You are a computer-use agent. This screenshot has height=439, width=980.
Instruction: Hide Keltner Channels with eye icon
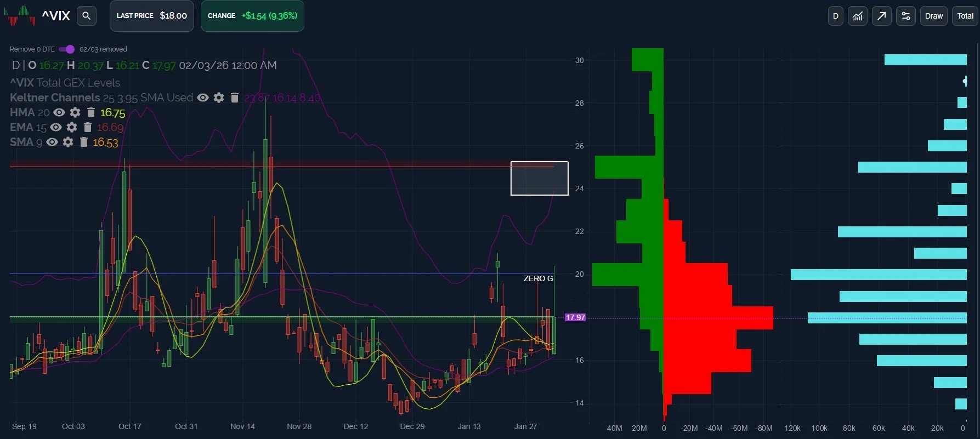point(203,98)
